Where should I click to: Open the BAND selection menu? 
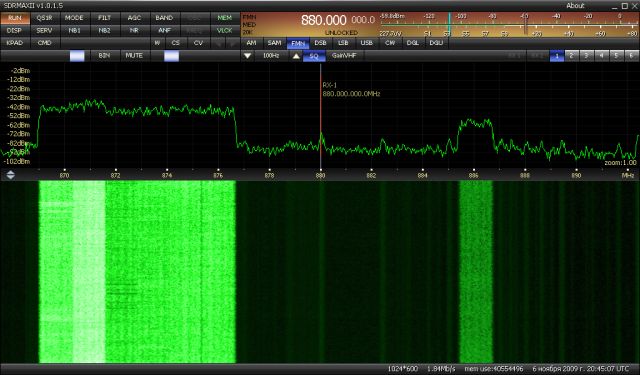[164, 18]
